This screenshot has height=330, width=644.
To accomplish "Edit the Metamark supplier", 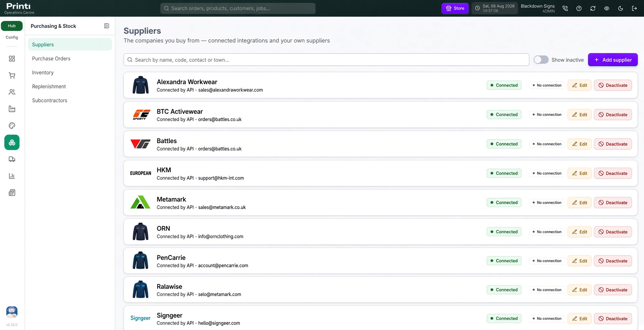I will (580, 202).
